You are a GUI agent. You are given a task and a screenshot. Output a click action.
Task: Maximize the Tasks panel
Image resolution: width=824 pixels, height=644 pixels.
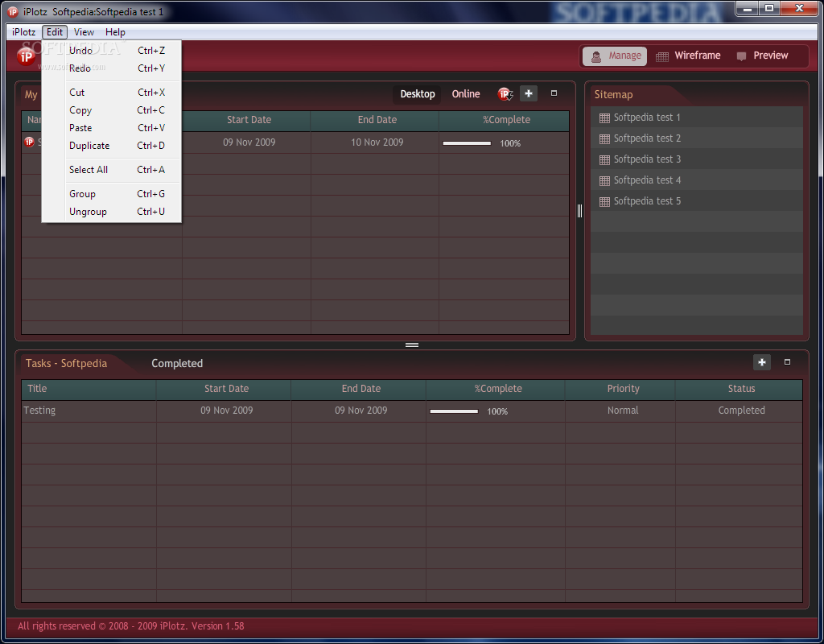coord(787,361)
